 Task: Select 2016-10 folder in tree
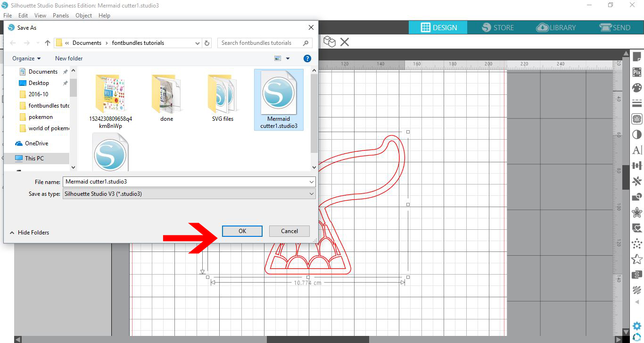click(38, 94)
